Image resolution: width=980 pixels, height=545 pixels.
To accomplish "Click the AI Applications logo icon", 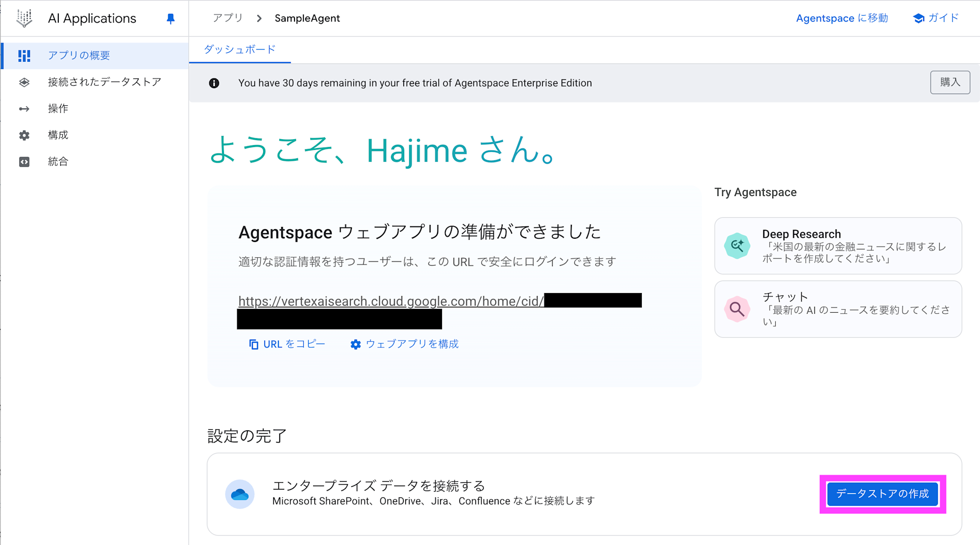I will pos(24,18).
